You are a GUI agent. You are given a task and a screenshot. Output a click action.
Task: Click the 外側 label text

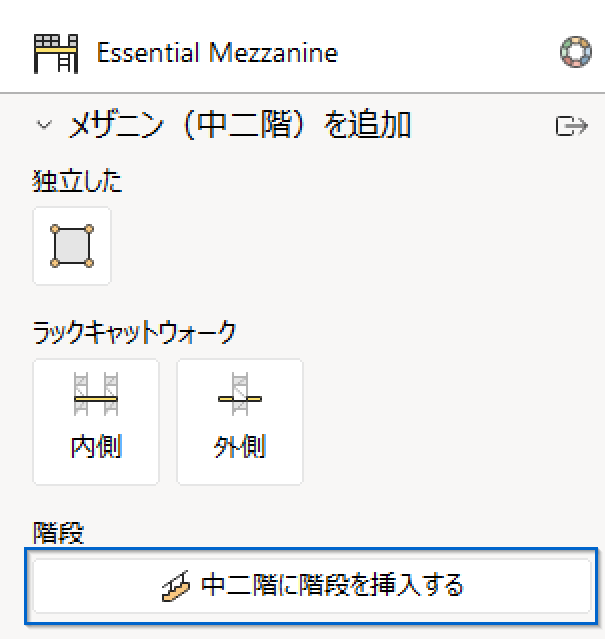coord(240,447)
